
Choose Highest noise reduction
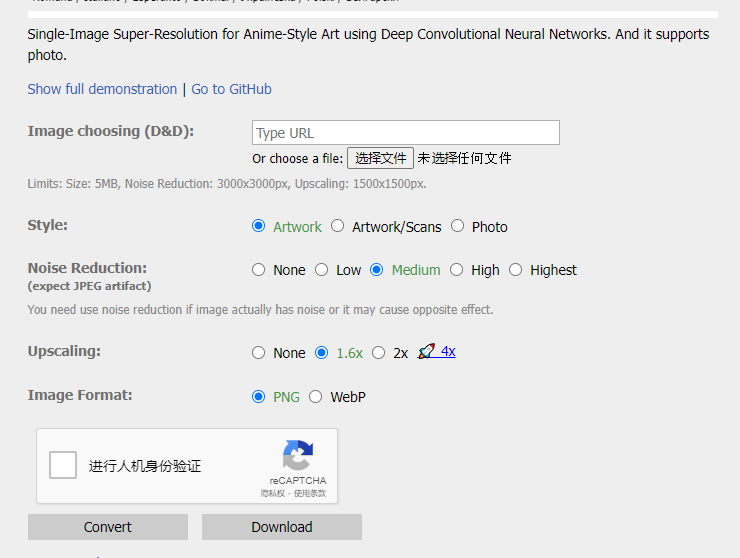(516, 269)
